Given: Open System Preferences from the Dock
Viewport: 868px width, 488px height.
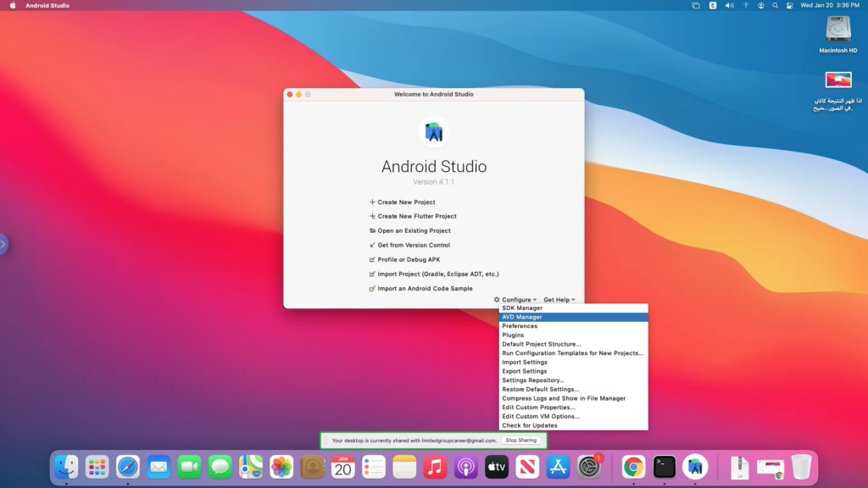Looking at the screenshot, I should 588,467.
